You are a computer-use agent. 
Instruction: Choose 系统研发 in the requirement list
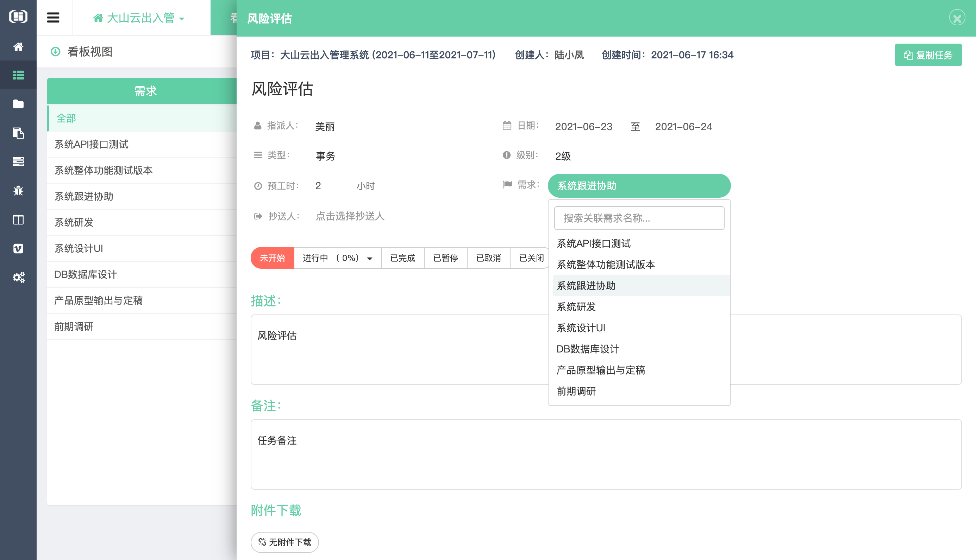pyautogui.click(x=576, y=307)
